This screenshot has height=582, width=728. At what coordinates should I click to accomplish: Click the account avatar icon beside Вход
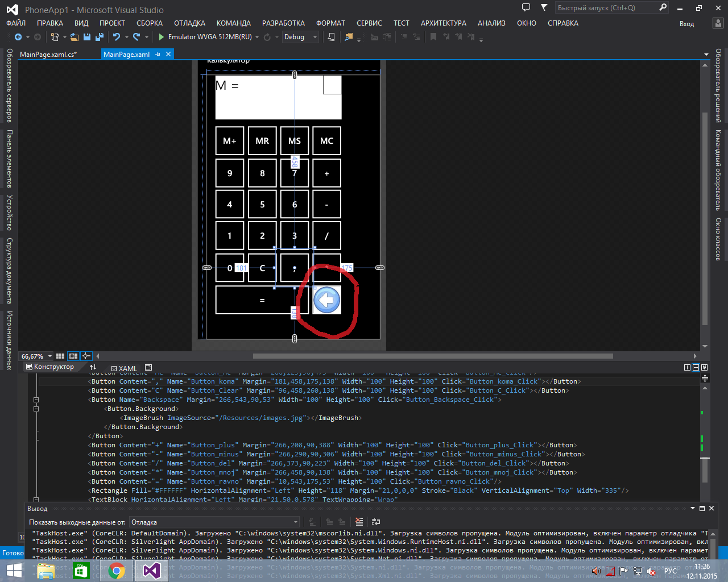718,23
